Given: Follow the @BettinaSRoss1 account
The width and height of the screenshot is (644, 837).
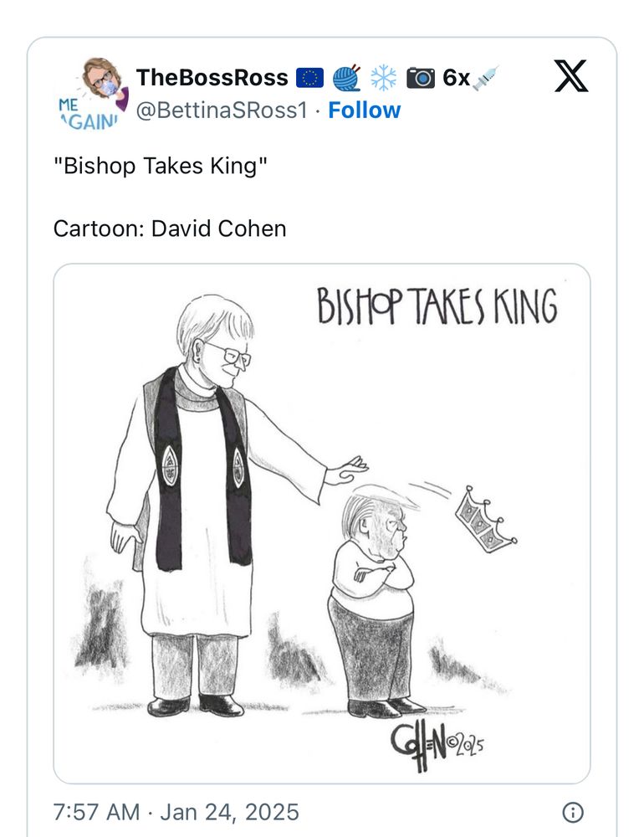Looking at the screenshot, I should [x=364, y=110].
